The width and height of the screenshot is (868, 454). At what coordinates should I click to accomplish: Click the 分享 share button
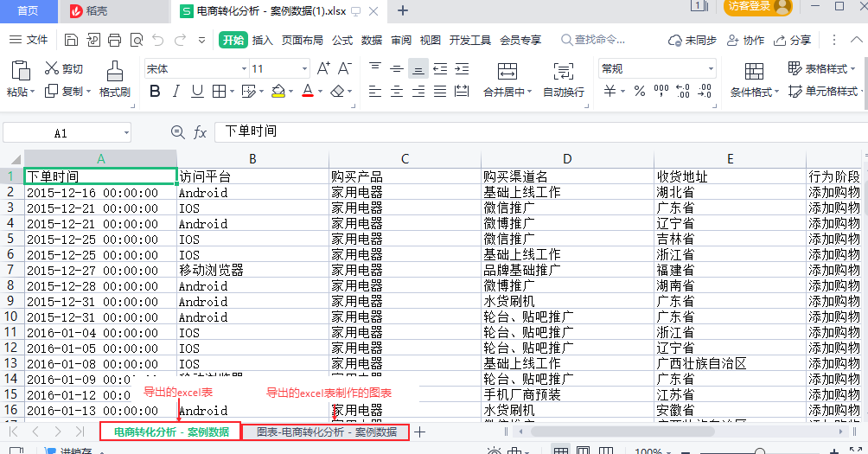tap(793, 40)
